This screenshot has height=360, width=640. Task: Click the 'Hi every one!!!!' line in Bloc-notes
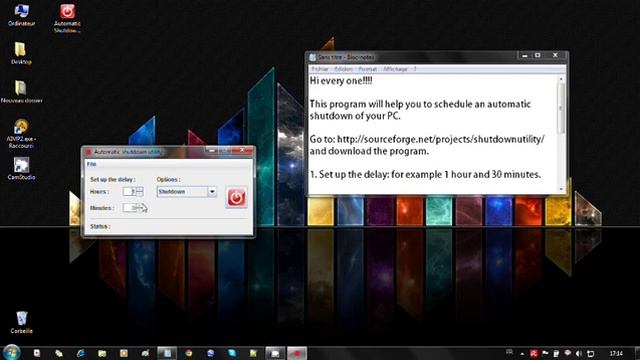pyautogui.click(x=341, y=81)
